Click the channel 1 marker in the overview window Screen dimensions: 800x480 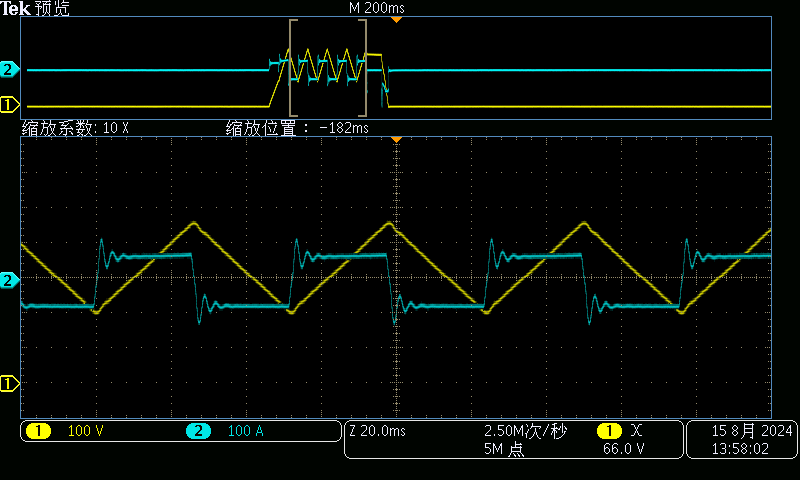[9, 105]
